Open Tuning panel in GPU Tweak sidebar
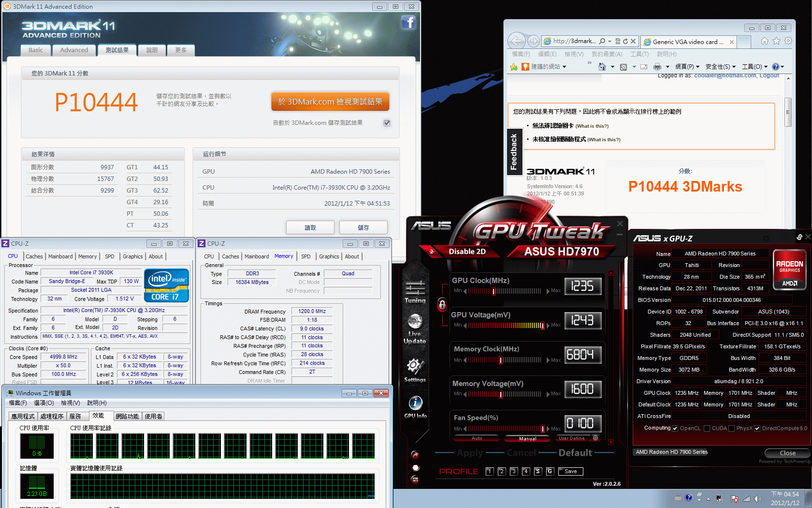This screenshot has width=812, height=508. [415, 292]
